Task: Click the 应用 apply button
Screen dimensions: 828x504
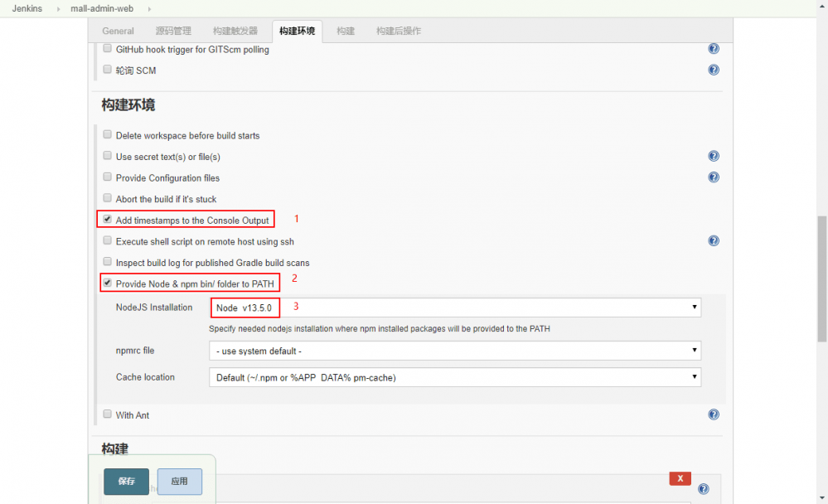Action: [180, 482]
